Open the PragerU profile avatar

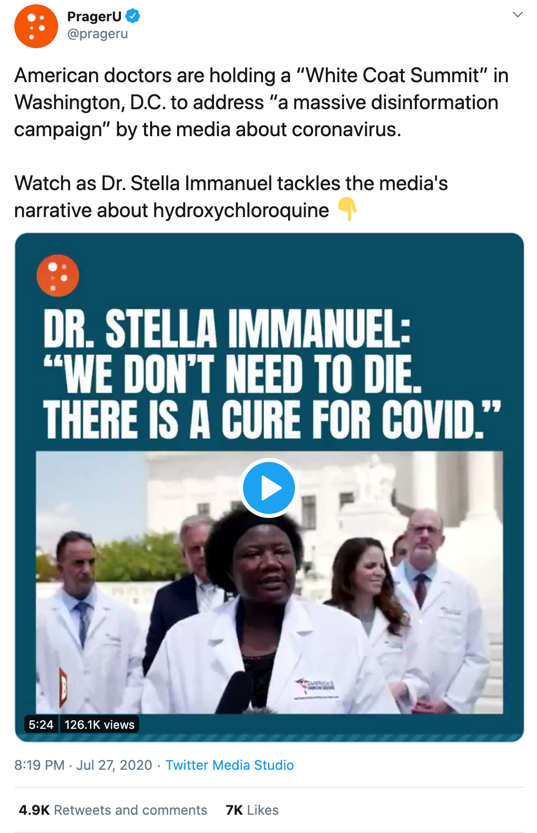[x=36, y=26]
